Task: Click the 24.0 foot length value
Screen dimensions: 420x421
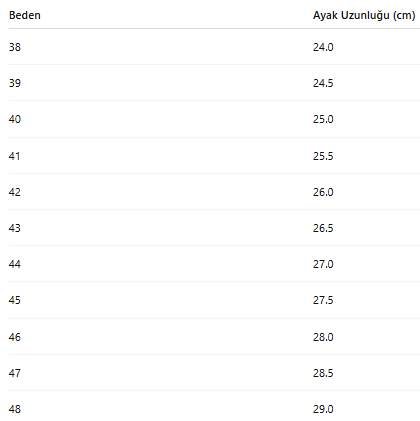Action: [x=323, y=47]
